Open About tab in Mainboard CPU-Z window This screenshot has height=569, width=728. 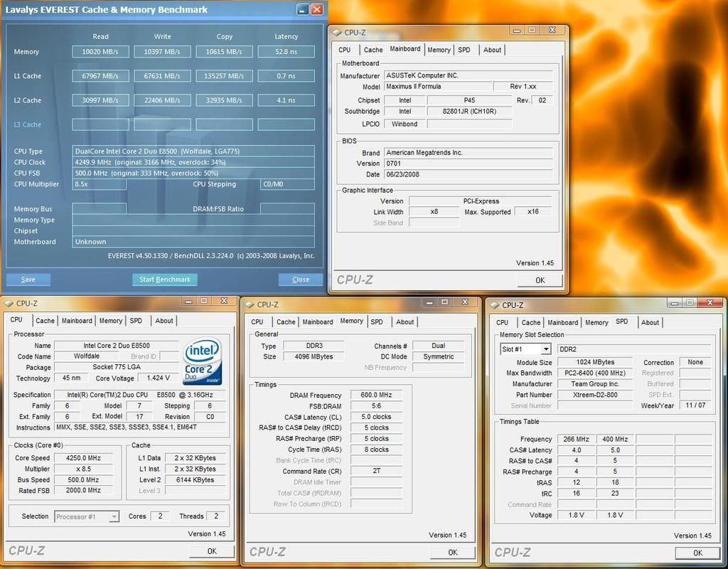pos(492,50)
